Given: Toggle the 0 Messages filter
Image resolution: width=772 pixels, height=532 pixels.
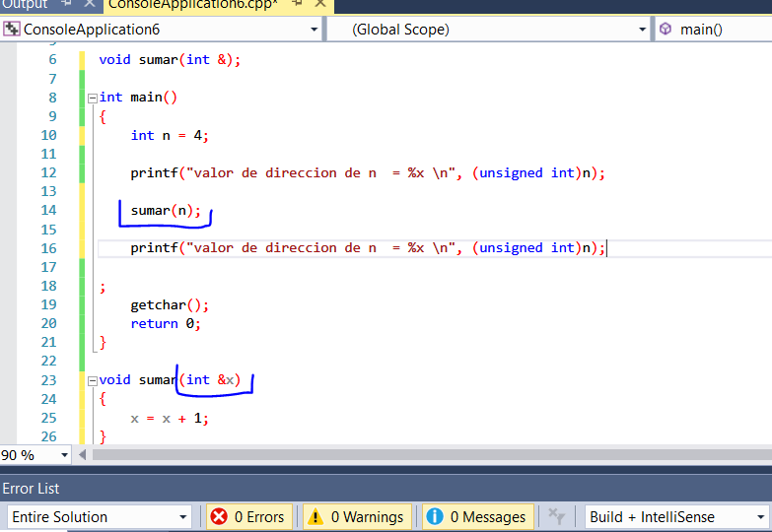Looking at the screenshot, I should (476, 516).
